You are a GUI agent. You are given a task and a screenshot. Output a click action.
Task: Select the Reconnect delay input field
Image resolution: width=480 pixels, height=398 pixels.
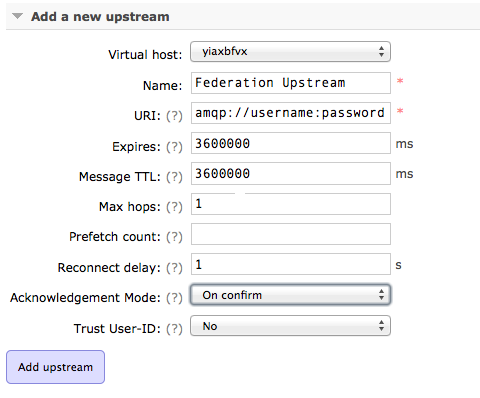pyautogui.click(x=291, y=264)
